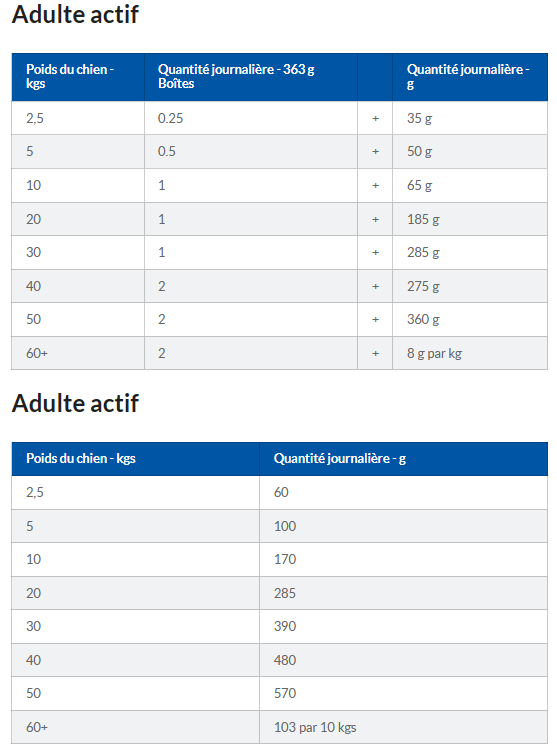
Task: Click the '103 par 10 kgs' cell
Action: (403, 727)
